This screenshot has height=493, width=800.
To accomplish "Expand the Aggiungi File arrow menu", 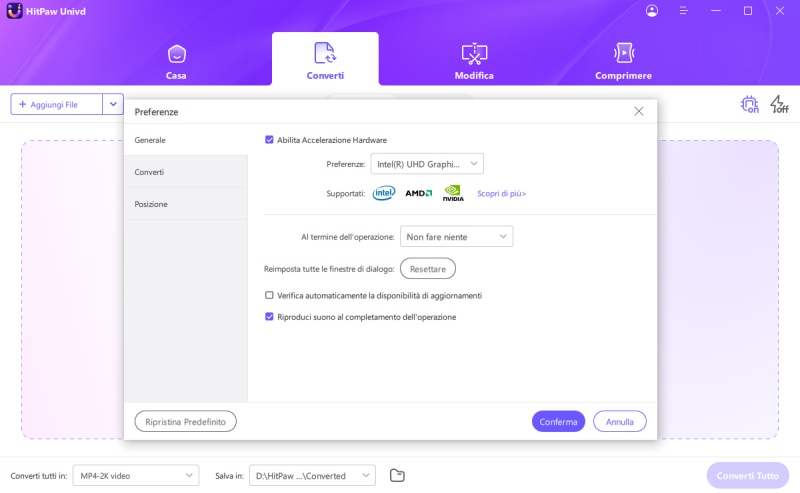I will (x=113, y=104).
